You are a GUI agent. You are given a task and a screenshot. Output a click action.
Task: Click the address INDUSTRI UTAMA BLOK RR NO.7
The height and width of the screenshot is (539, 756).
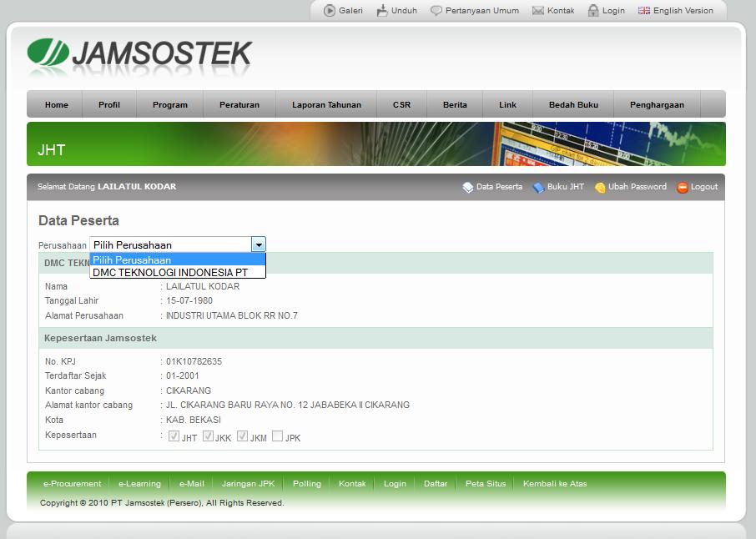(232, 315)
